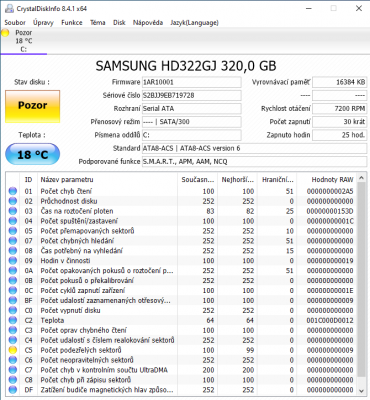
Task: Click the status icon for attribute C8
Action: click(13, 380)
